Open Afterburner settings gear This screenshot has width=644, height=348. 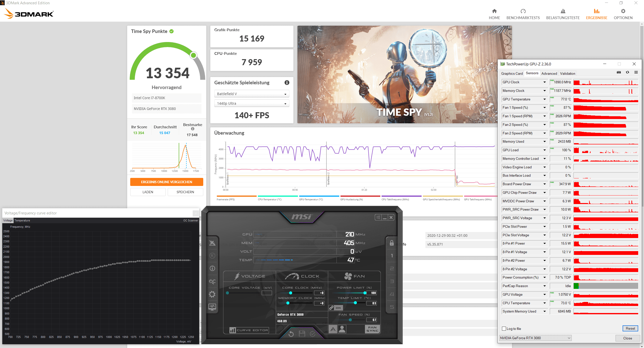coord(212,294)
